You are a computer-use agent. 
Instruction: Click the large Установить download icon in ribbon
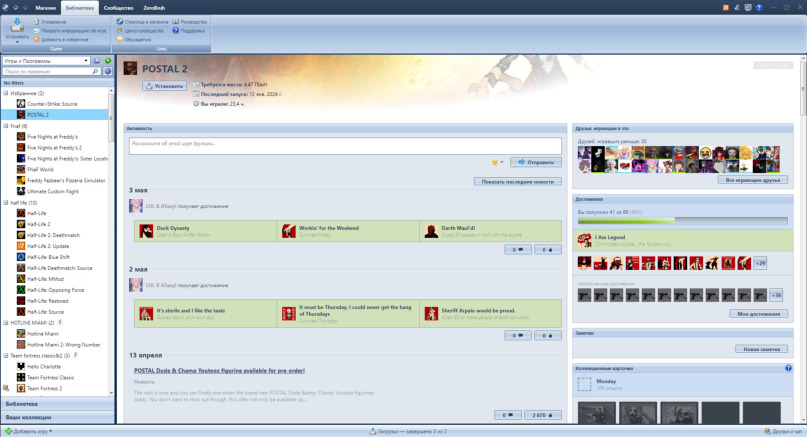coord(16,25)
